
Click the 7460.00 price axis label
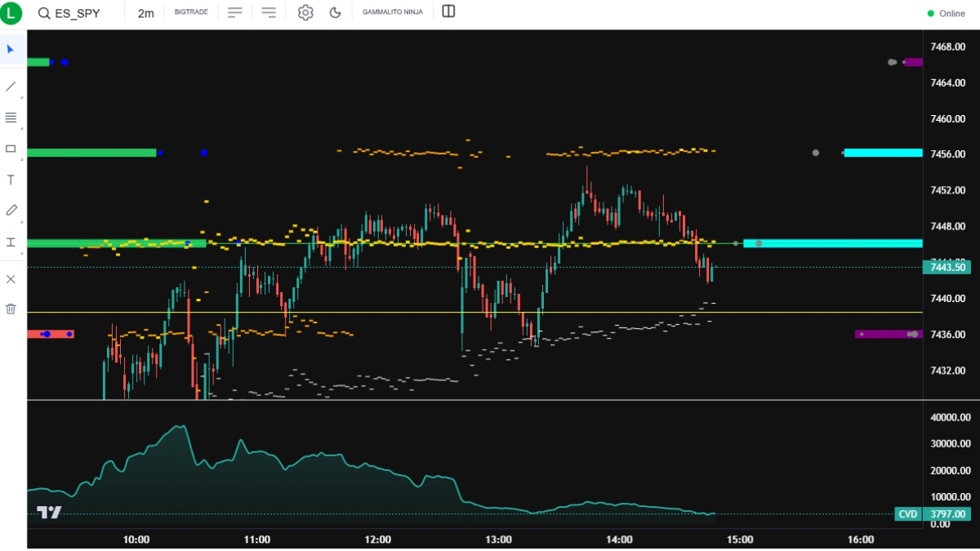pyautogui.click(x=947, y=118)
